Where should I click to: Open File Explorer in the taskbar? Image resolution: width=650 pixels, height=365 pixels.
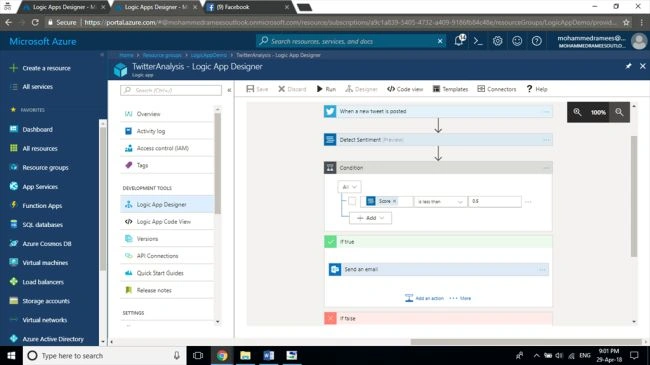pyautogui.click(x=245, y=355)
